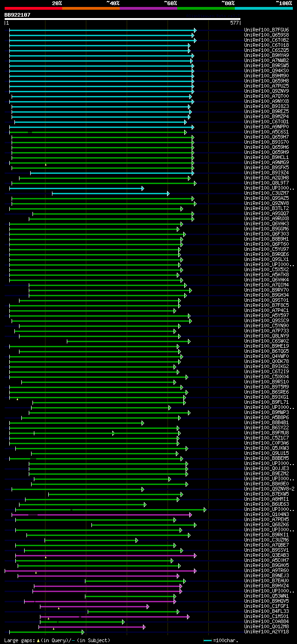Click the white query sequence bar
Image resolution: width=297 pixels, height=644 pixels.
[122, 19]
